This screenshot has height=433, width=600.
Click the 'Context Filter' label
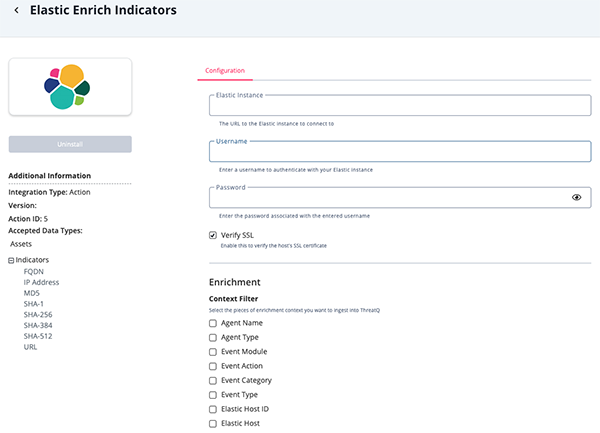tap(233, 299)
